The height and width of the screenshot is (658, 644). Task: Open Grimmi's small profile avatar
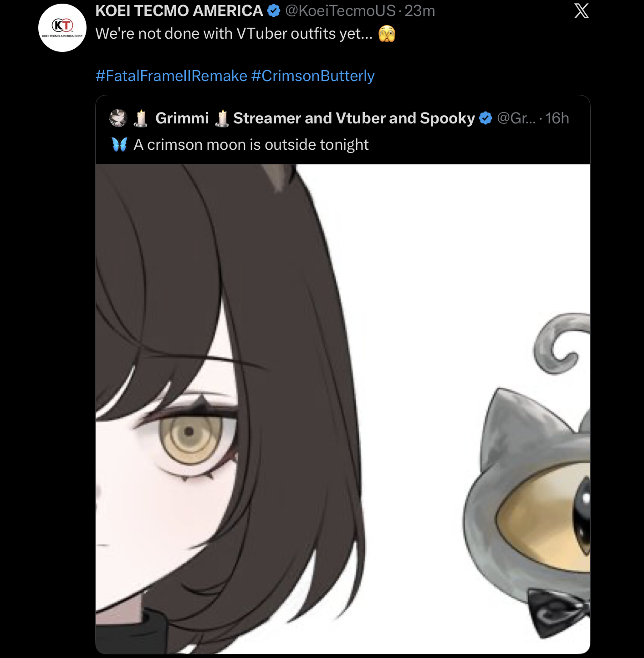point(118,118)
